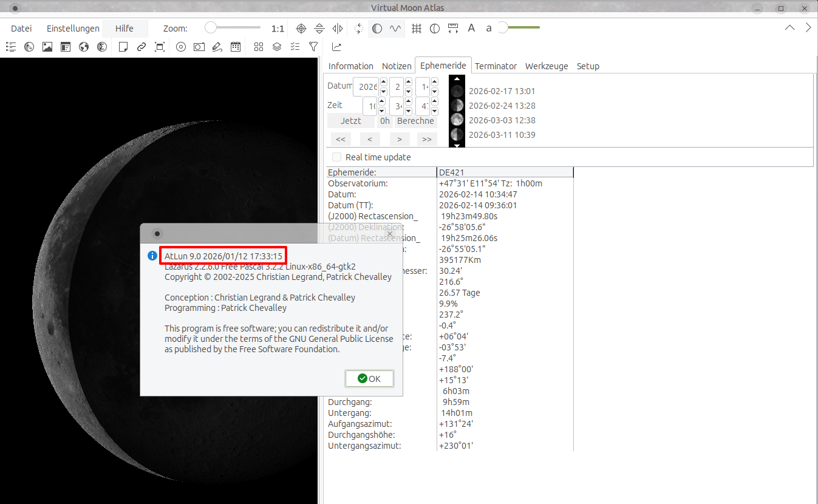Click the crosshair center icon in toolbar

[x=301, y=29]
